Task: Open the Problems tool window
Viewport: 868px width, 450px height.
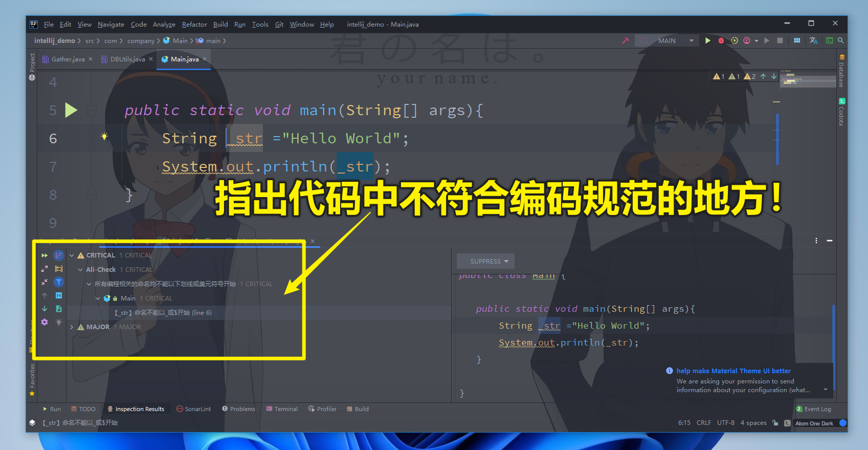Action: click(238, 409)
